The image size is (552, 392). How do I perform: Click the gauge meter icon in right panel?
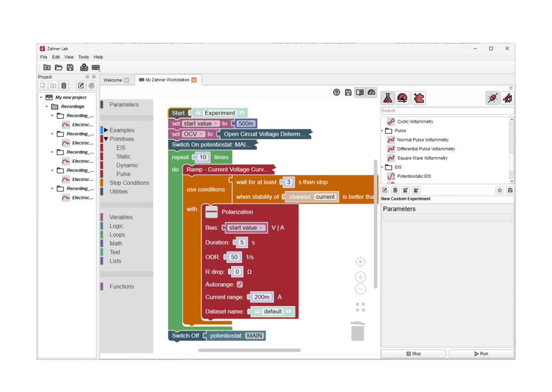click(x=403, y=98)
